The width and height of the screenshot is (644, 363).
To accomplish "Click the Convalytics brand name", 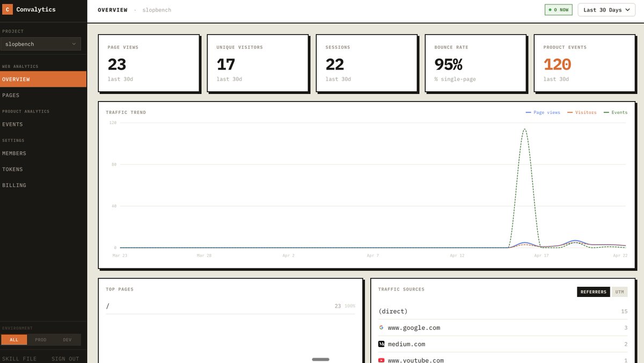I will click(36, 10).
